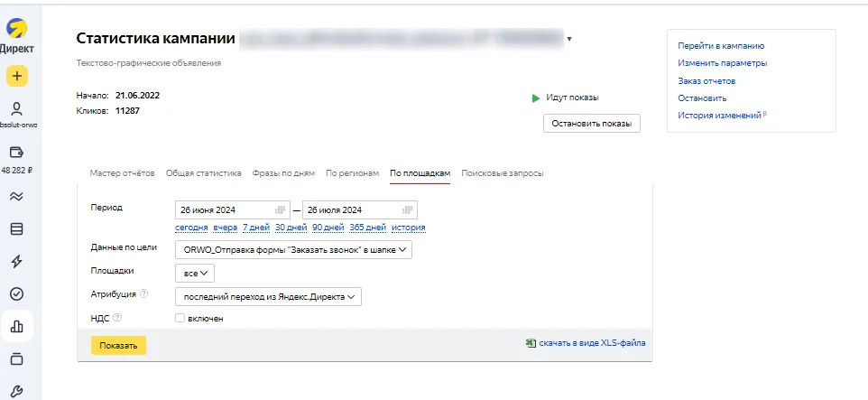Screen dimensions: 868x400
Task: Click help icon next to НДС
Action: click(117, 318)
